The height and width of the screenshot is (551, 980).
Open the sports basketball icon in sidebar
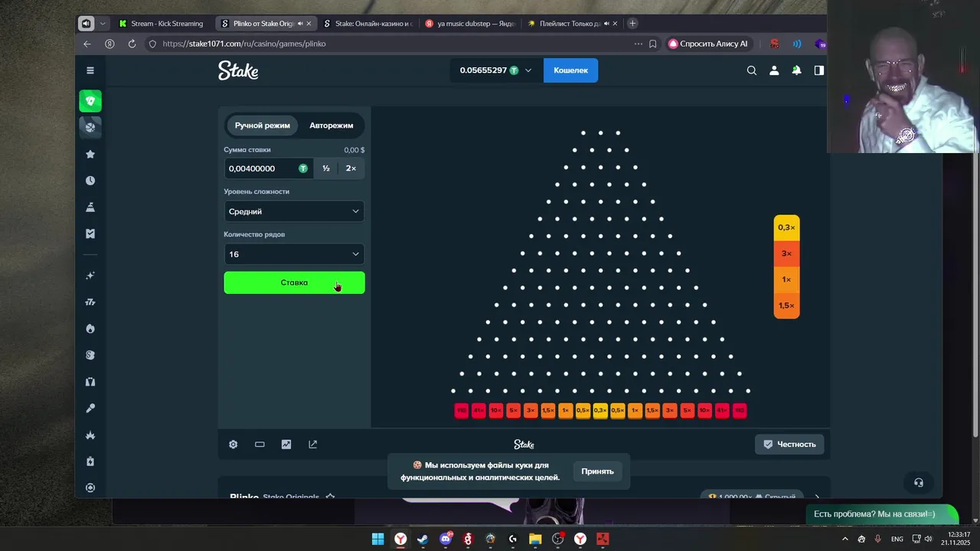[90, 127]
